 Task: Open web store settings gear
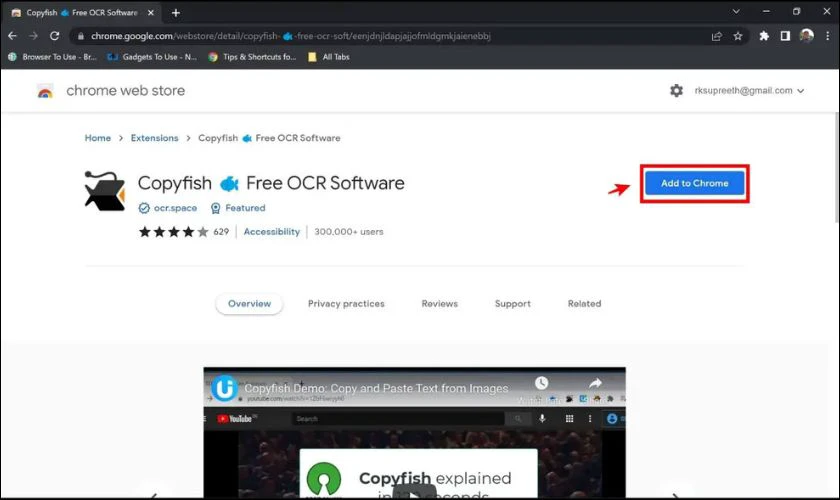coord(676,91)
